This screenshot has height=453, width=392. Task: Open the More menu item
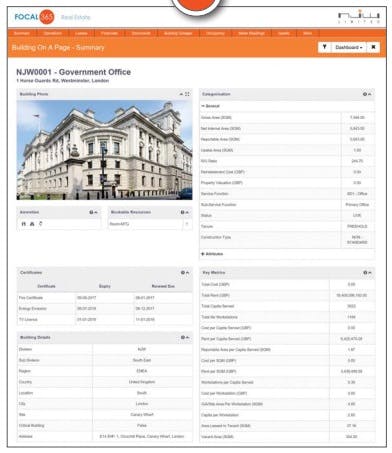pyautogui.click(x=307, y=33)
